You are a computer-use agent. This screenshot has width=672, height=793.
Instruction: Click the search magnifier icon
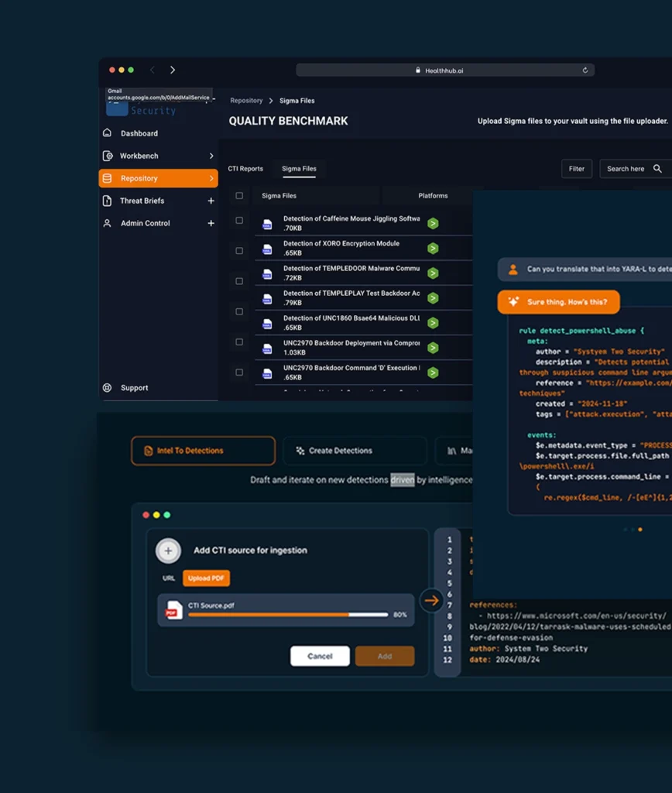(657, 168)
